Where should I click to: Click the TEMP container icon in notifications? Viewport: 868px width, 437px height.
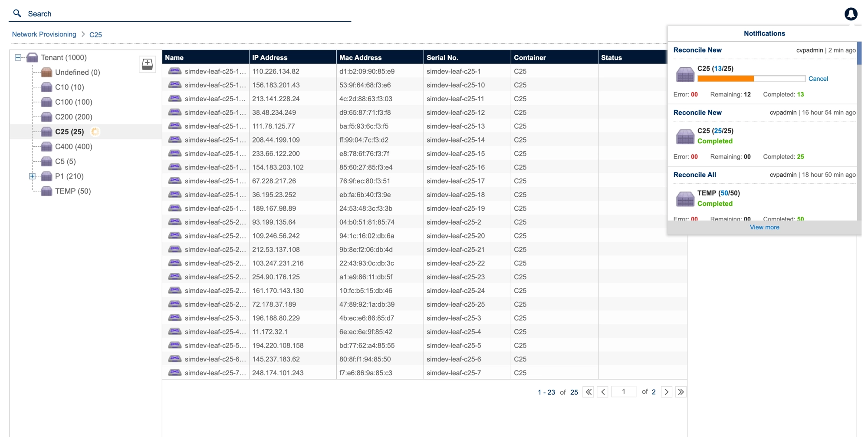pos(685,199)
